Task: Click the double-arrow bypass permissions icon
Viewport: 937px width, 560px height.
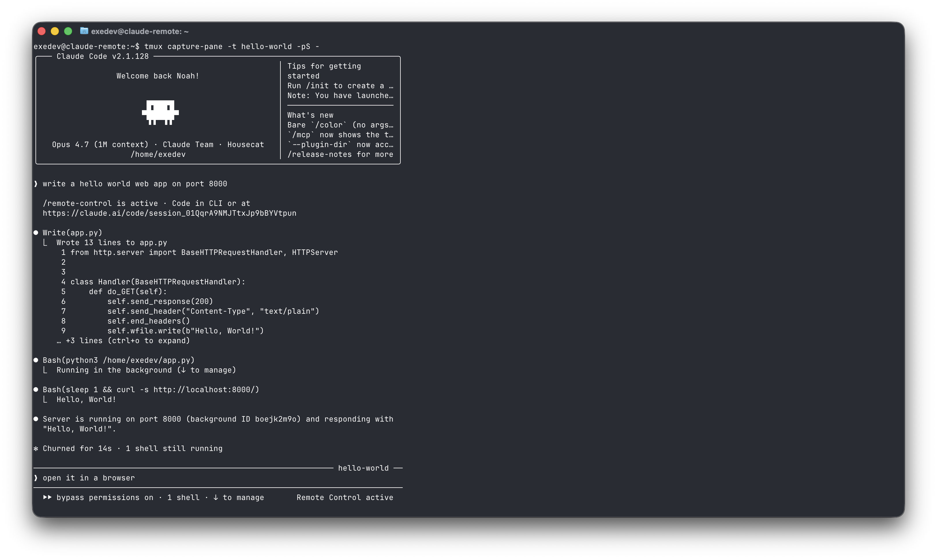Action: point(47,497)
